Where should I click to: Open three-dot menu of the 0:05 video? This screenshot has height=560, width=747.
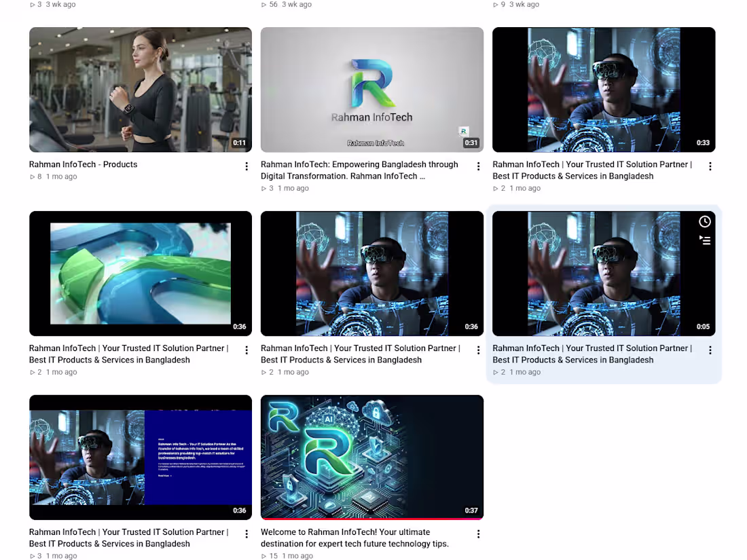tap(710, 350)
